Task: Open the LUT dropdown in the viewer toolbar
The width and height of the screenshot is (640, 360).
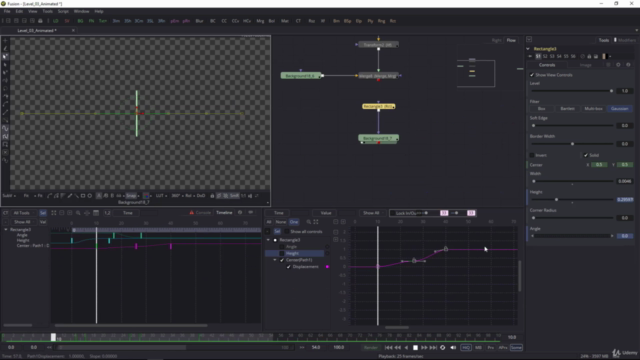Action: coord(161,196)
